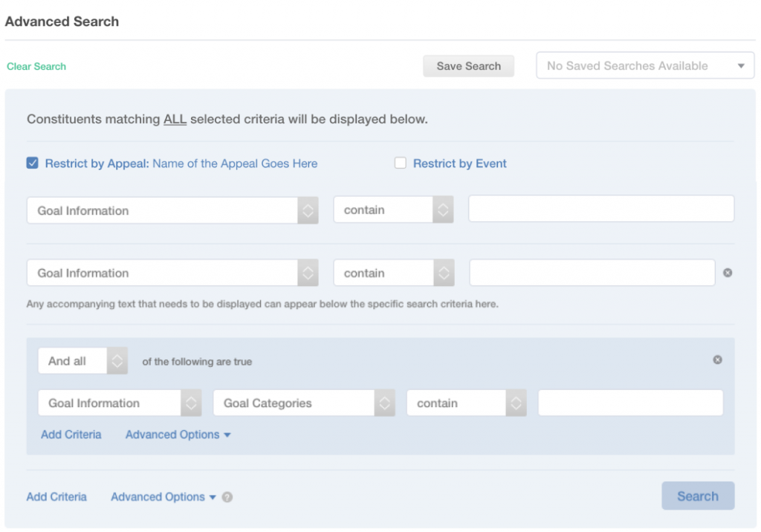Click the Goal Categories value input field
Viewport: 761px width, 532px height.
pyautogui.click(x=629, y=402)
